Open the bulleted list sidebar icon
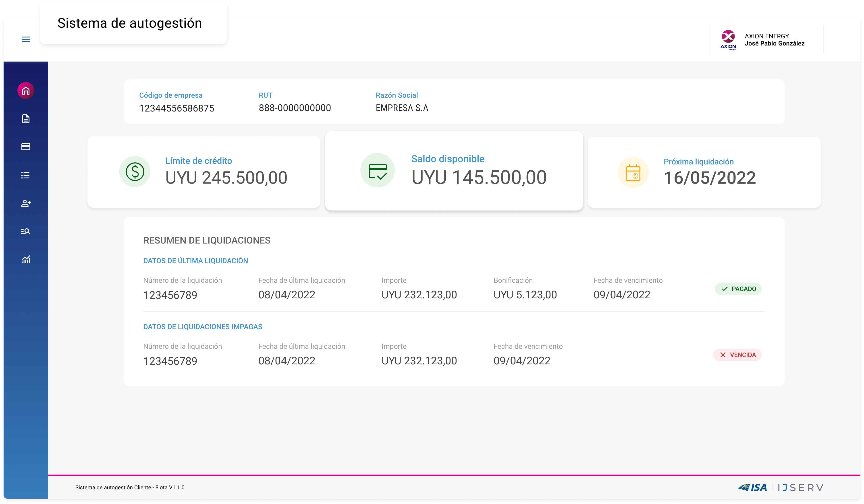 [26, 175]
